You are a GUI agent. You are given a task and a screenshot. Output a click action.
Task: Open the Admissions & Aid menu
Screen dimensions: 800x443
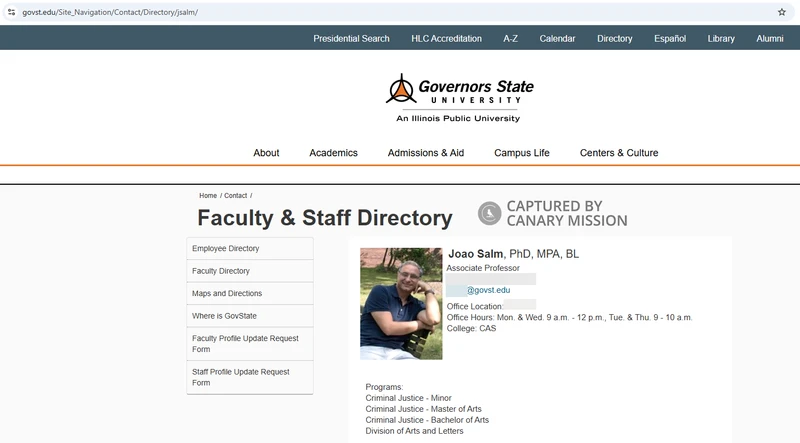coord(426,153)
